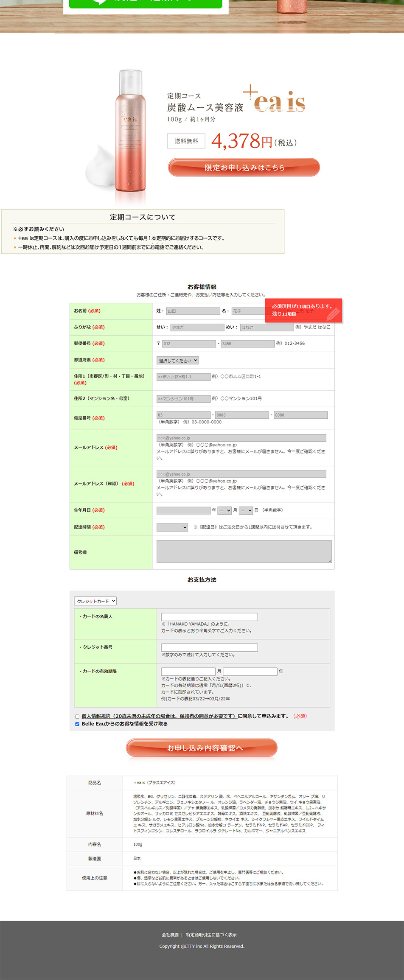Screen dimensions: 404x980
Task: Open the 個人情報規約 privacy policy link
Action: 159,716
